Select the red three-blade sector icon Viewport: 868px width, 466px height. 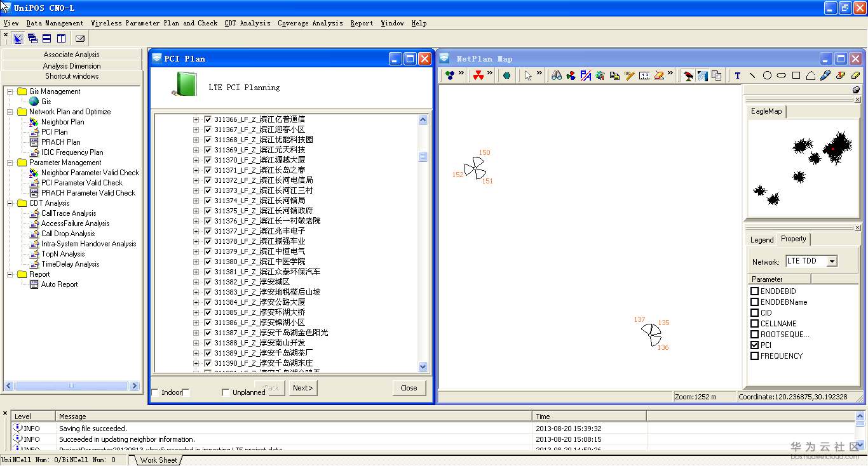point(478,76)
